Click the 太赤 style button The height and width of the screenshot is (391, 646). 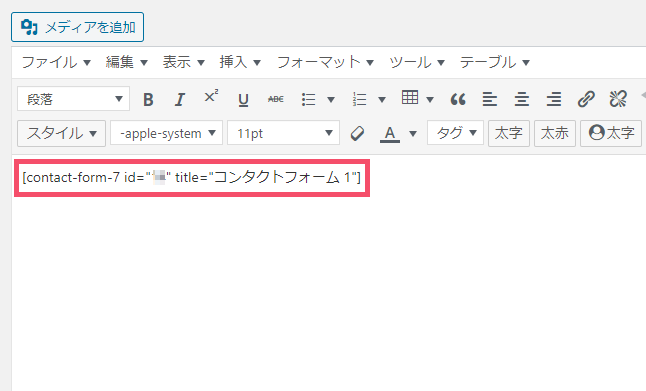pyautogui.click(x=555, y=133)
